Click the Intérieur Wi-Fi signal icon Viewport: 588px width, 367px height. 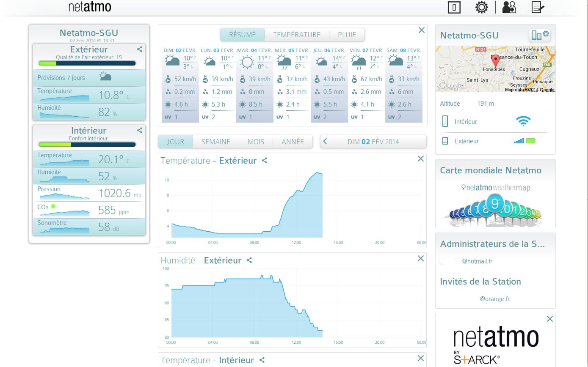point(523,121)
